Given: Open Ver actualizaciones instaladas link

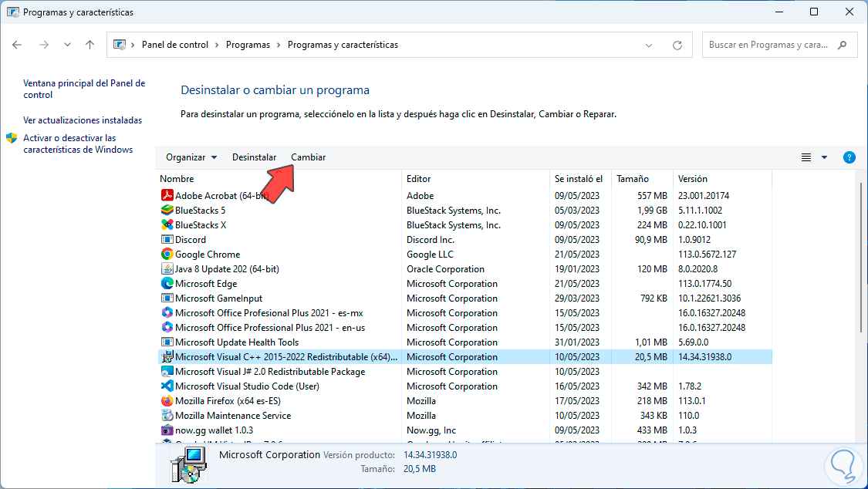Looking at the screenshot, I should [x=83, y=120].
